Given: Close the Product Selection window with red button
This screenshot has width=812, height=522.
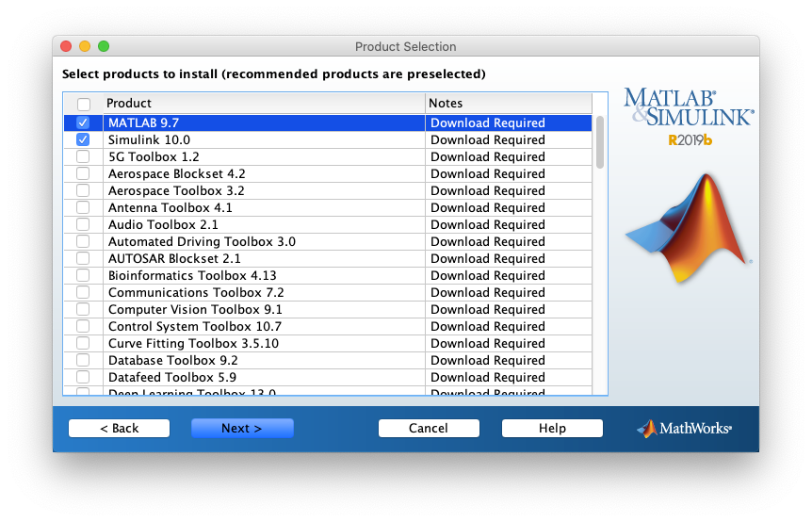Looking at the screenshot, I should (x=66, y=46).
